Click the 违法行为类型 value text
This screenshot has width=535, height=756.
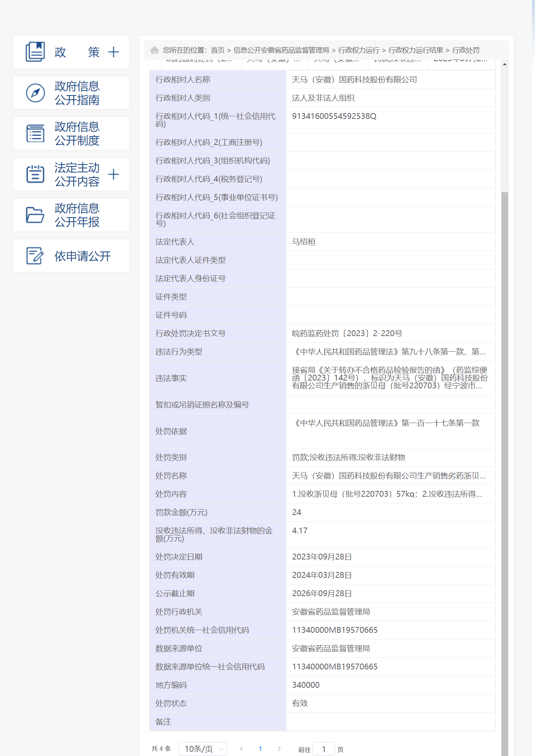click(389, 352)
